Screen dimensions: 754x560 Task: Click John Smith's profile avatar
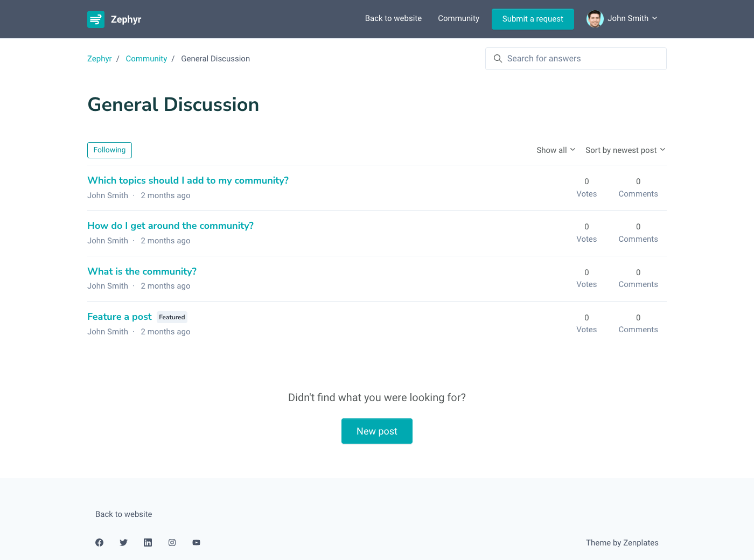coord(595,19)
